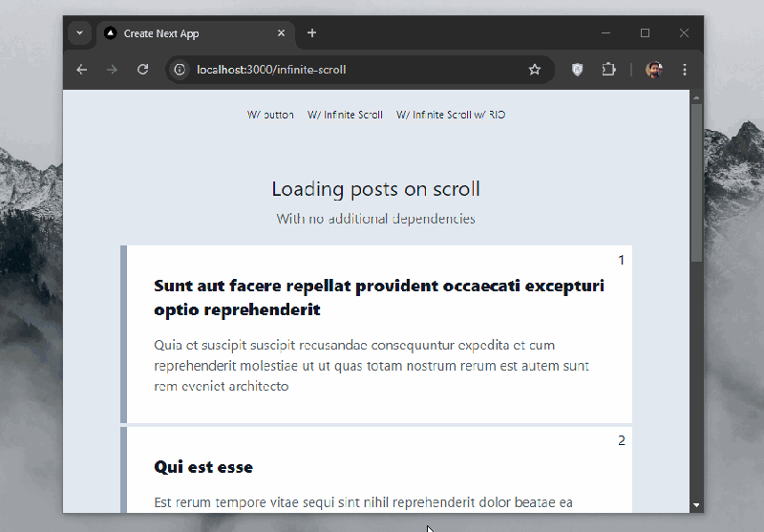Navigate to the W/ button link
764x532 pixels.
270,115
